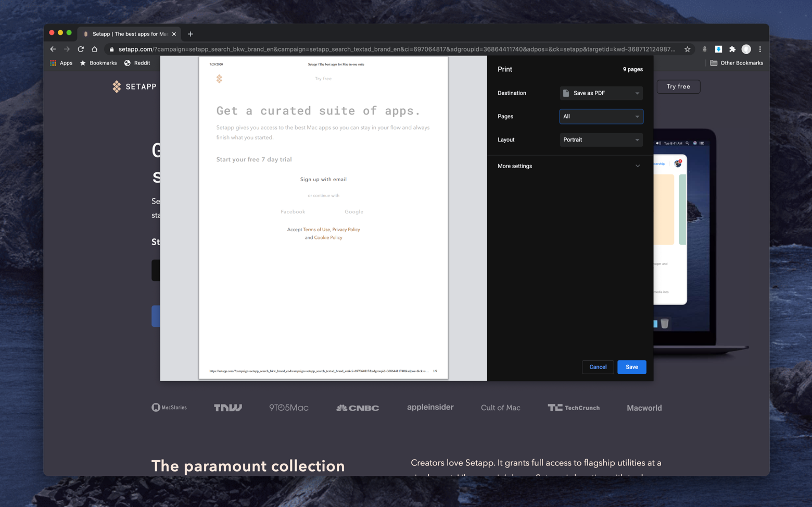Open the Chrome profile avatar
The image size is (812, 507).
pyautogui.click(x=746, y=49)
